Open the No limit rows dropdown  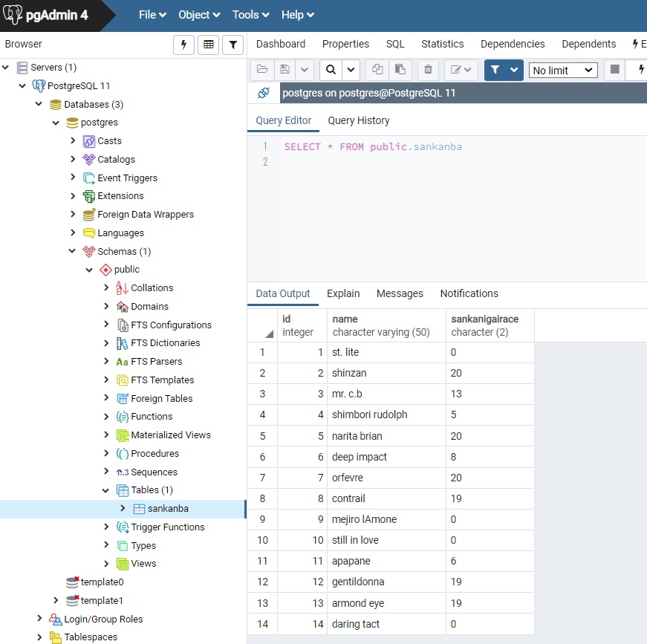[563, 70]
